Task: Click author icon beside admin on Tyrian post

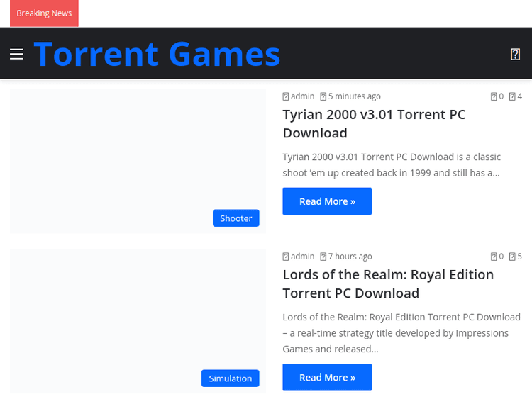Action: (x=286, y=96)
